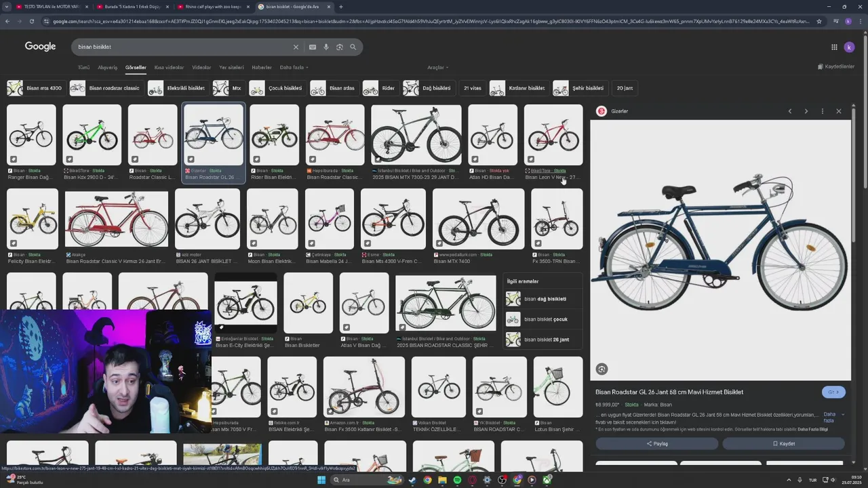Open the 'Videolar' tab
The image size is (868, 488).
[201, 67]
